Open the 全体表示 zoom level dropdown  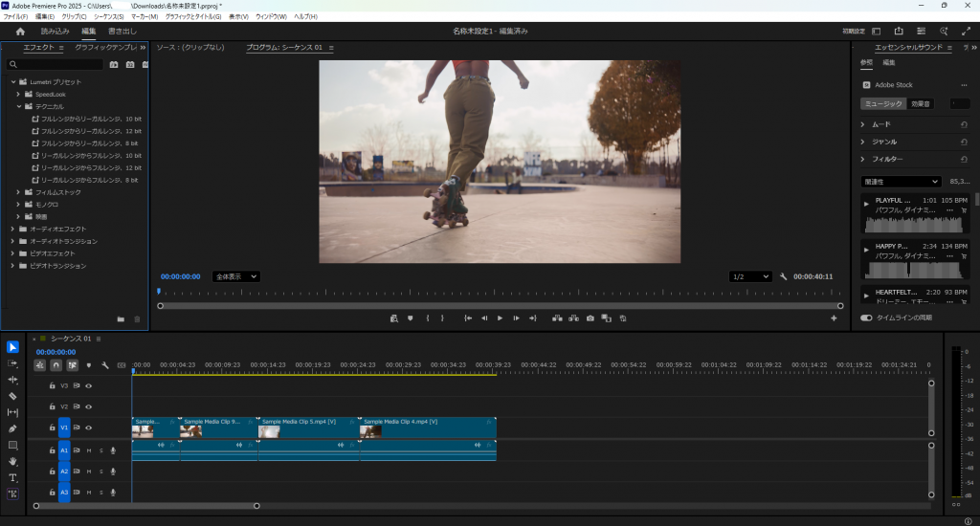pos(235,276)
